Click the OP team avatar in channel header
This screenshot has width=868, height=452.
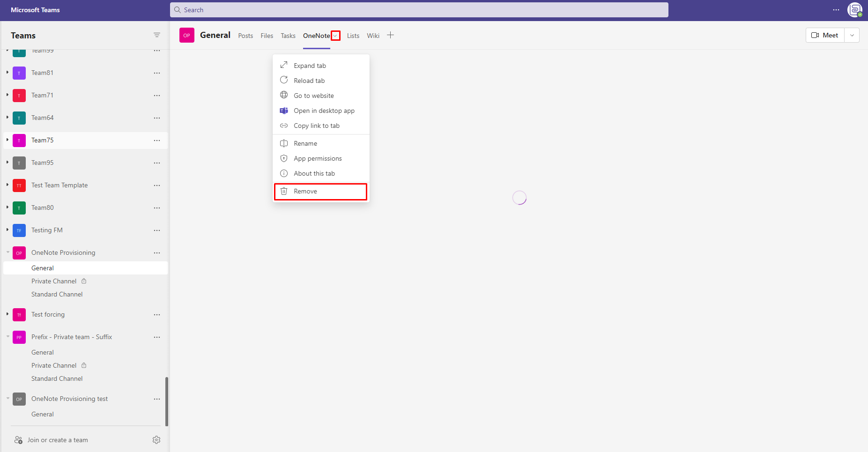click(x=187, y=35)
